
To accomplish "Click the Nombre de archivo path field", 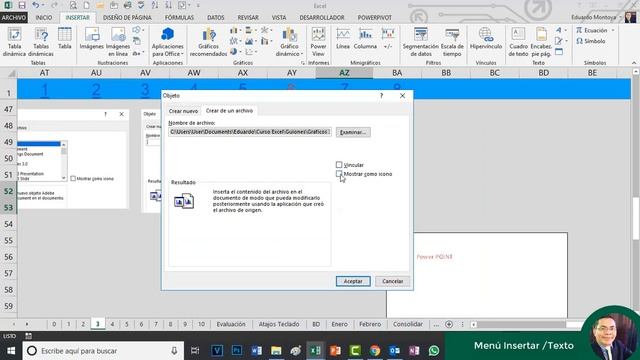I will tap(250, 132).
